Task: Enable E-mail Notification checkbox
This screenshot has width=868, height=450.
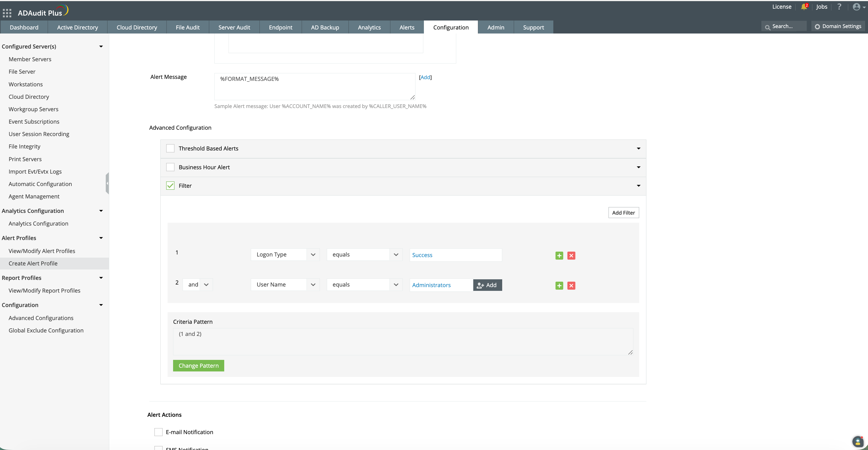Action: 158,432
